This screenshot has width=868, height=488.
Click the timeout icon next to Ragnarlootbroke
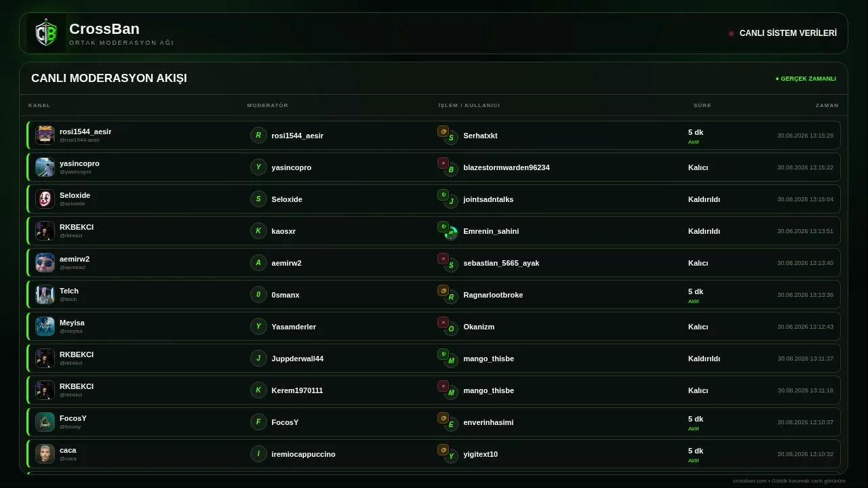click(443, 291)
